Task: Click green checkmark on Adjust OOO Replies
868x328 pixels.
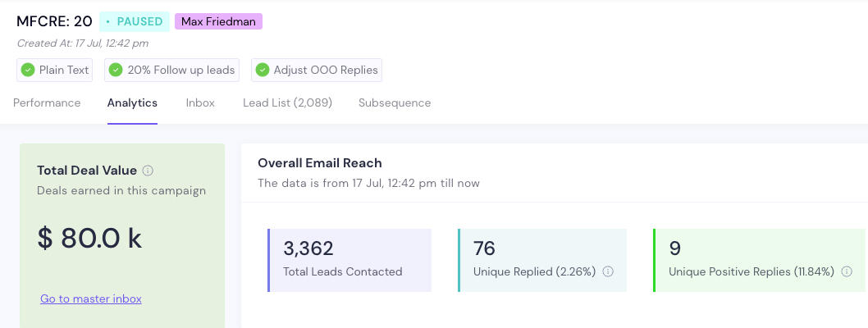Action: point(263,70)
